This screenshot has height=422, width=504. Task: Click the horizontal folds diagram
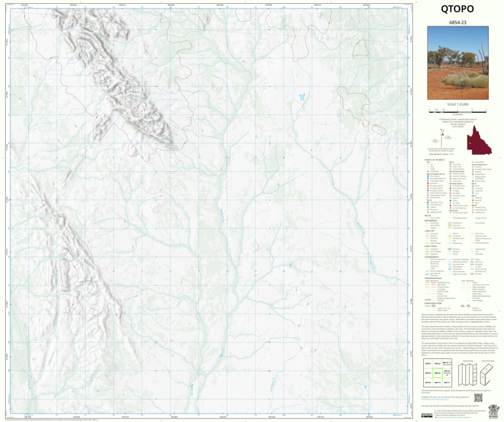click(488, 375)
